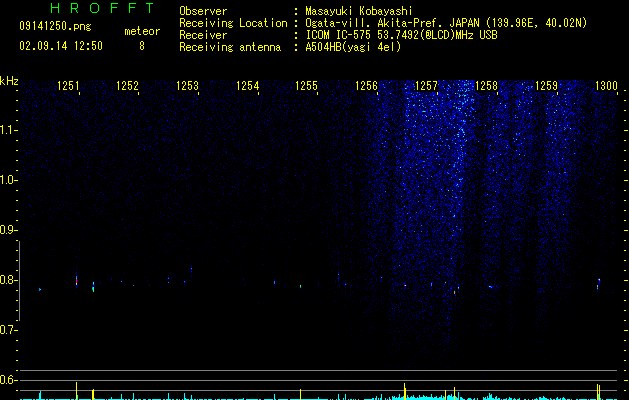This screenshot has height=400, width=629.
Task: Click the 1258 time axis marker
Action: [x=486, y=85]
